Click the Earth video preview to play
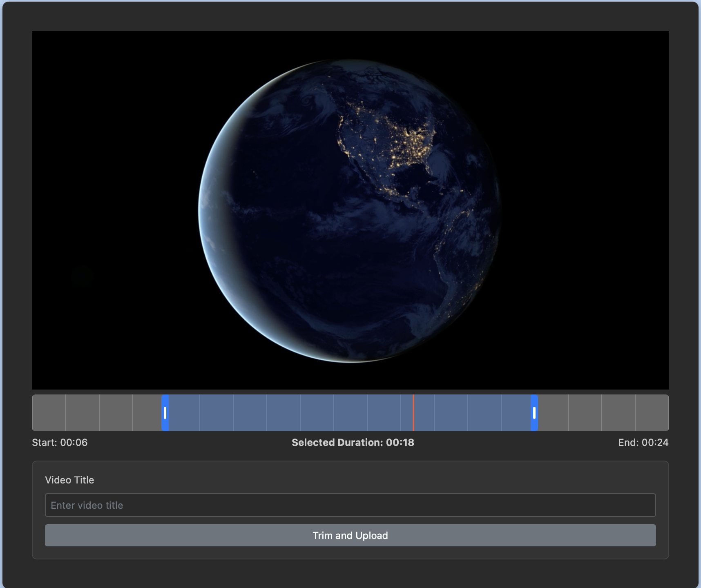 pyautogui.click(x=350, y=211)
